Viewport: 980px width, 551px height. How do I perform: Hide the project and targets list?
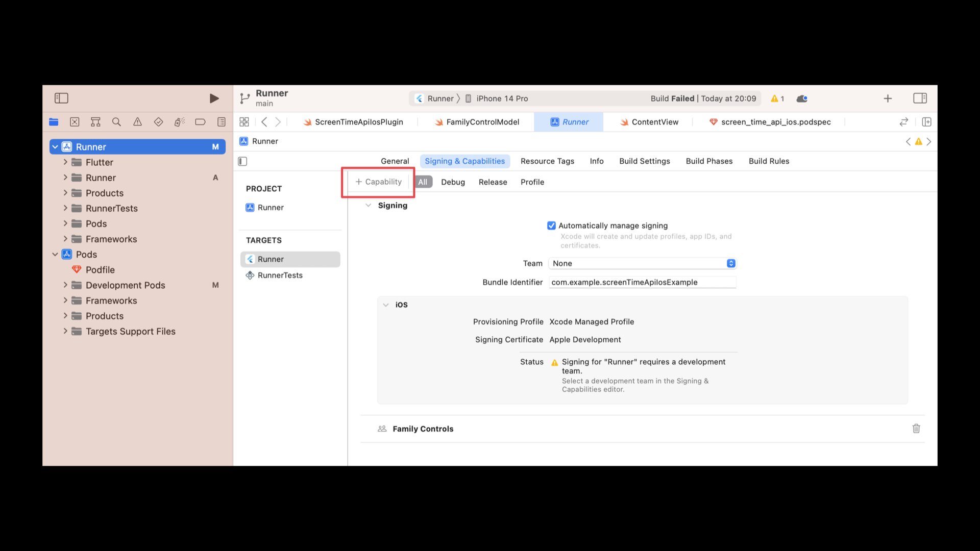point(242,161)
